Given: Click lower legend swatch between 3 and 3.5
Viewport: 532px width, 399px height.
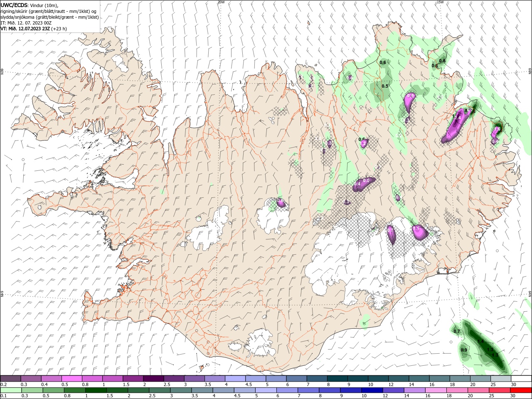Looking at the screenshot, I should point(180,390).
